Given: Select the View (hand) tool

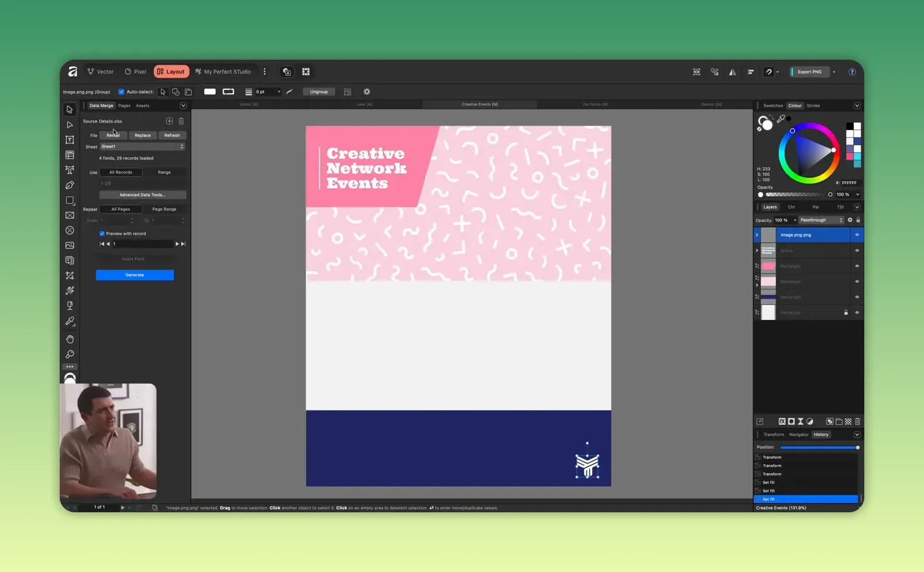Looking at the screenshot, I should click(69, 339).
